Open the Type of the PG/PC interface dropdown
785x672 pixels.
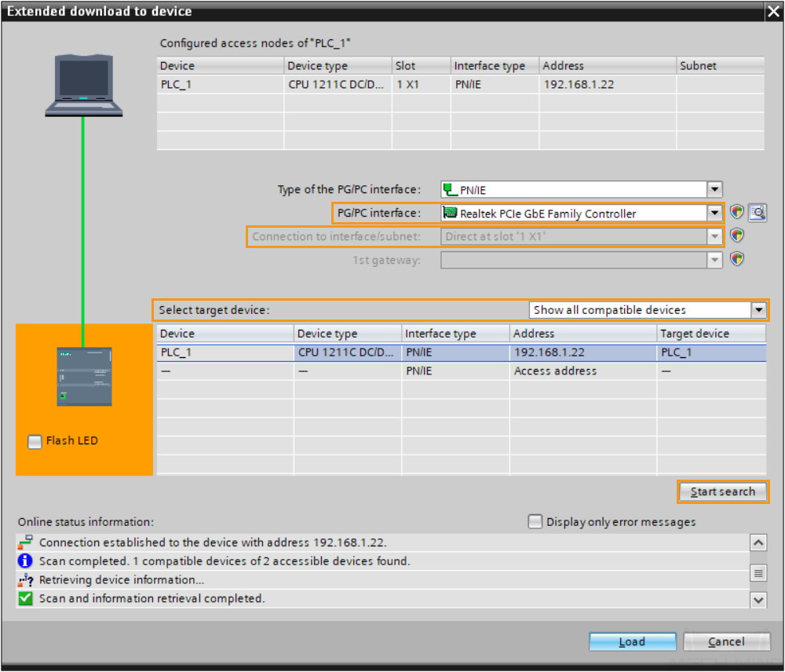tap(714, 189)
